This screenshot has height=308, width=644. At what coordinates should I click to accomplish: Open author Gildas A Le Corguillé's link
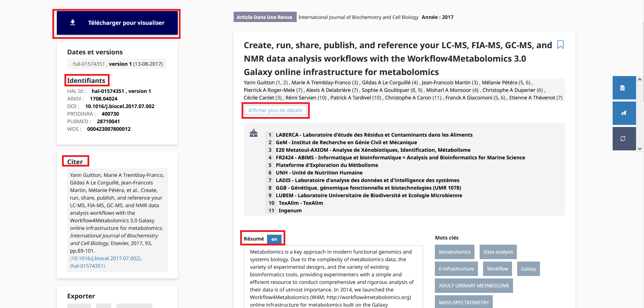386,83
